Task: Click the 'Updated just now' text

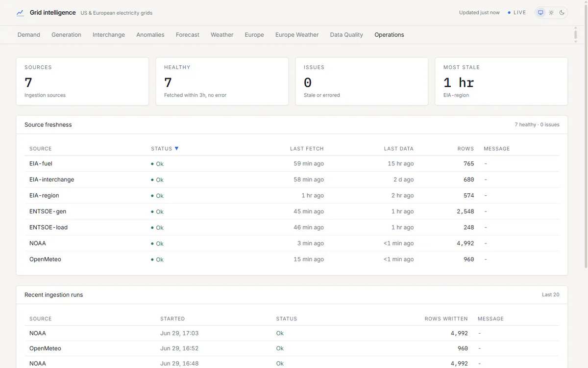Action: point(479,13)
